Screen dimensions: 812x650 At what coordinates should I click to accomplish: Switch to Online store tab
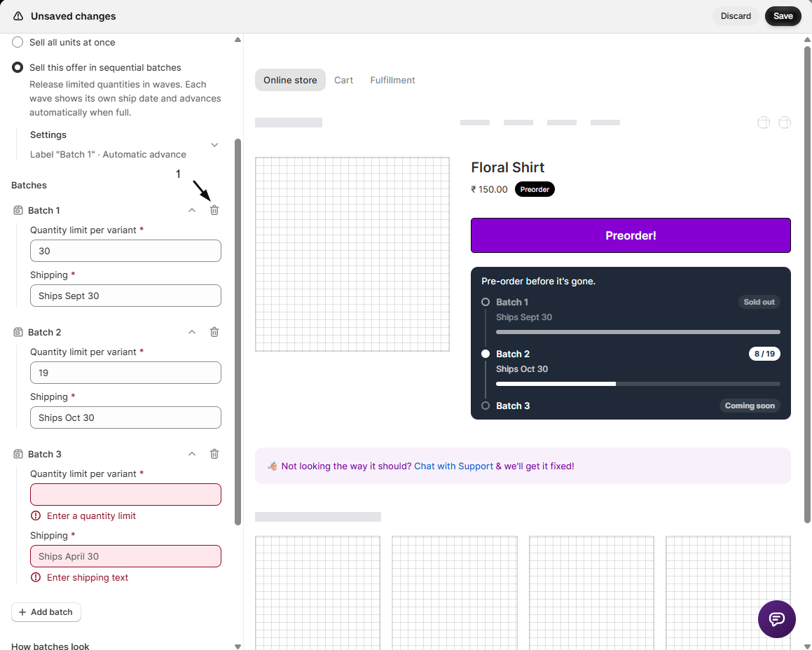coord(290,80)
